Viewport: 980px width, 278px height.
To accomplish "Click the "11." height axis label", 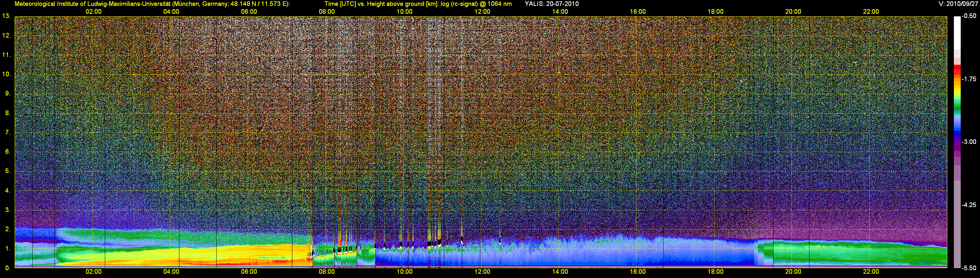I will click(x=6, y=55).
